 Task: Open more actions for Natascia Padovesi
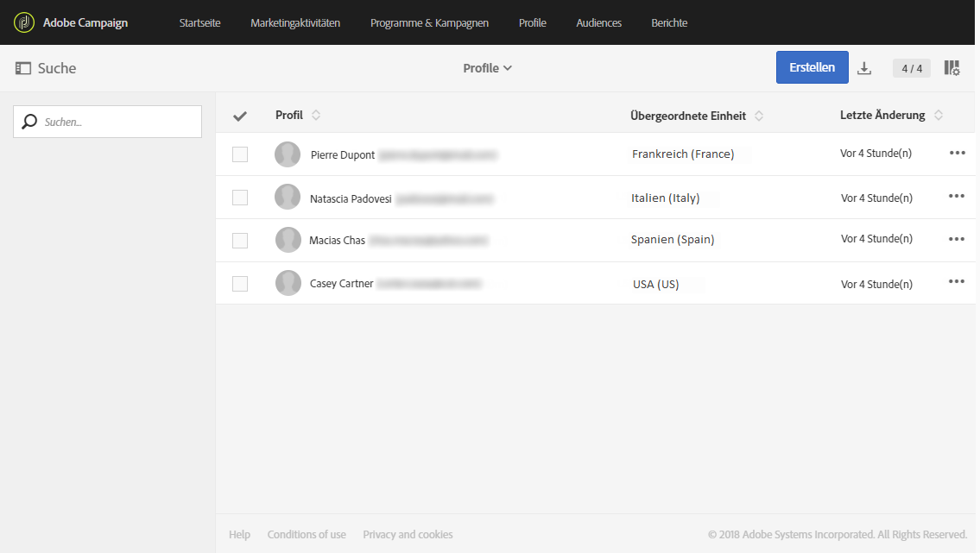pos(957,196)
